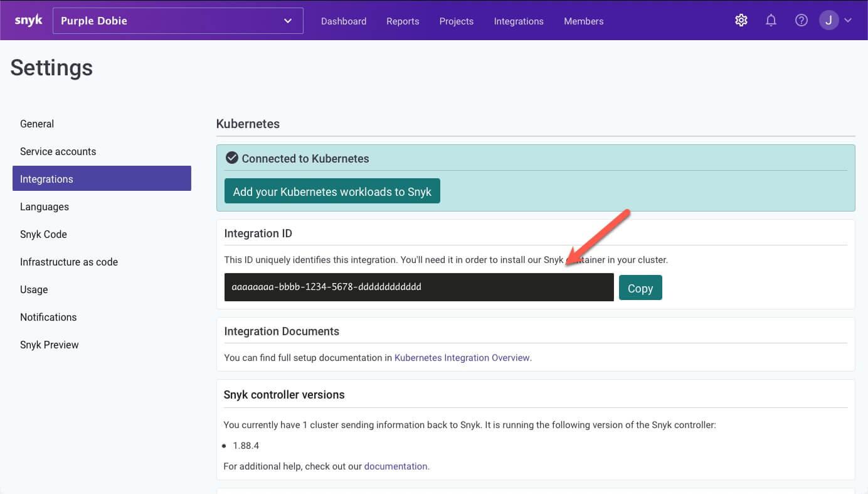
Task: Select General in settings sidebar
Action: (x=102, y=124)
